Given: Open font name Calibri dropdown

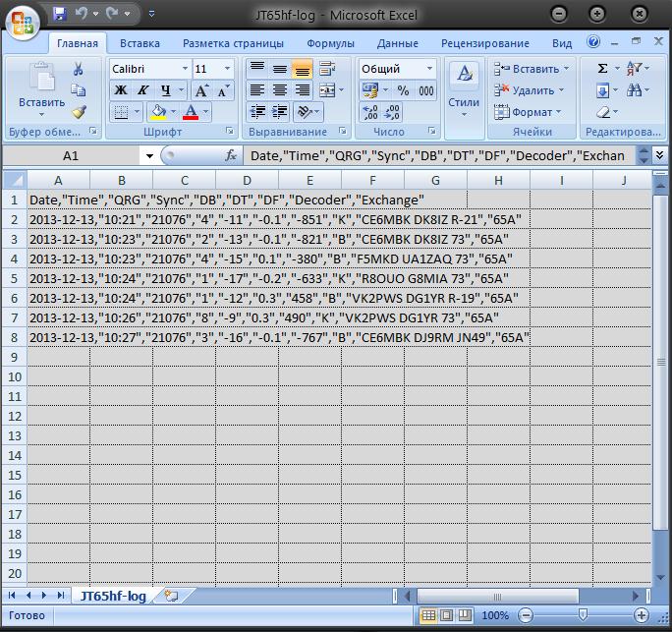Looking at the screenshot, I should point(185,69).
